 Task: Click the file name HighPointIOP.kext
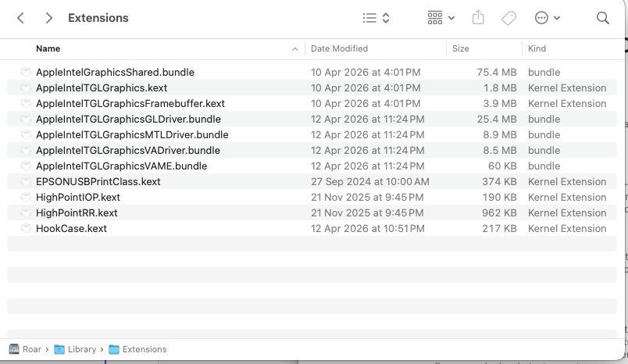click(78, 198)
